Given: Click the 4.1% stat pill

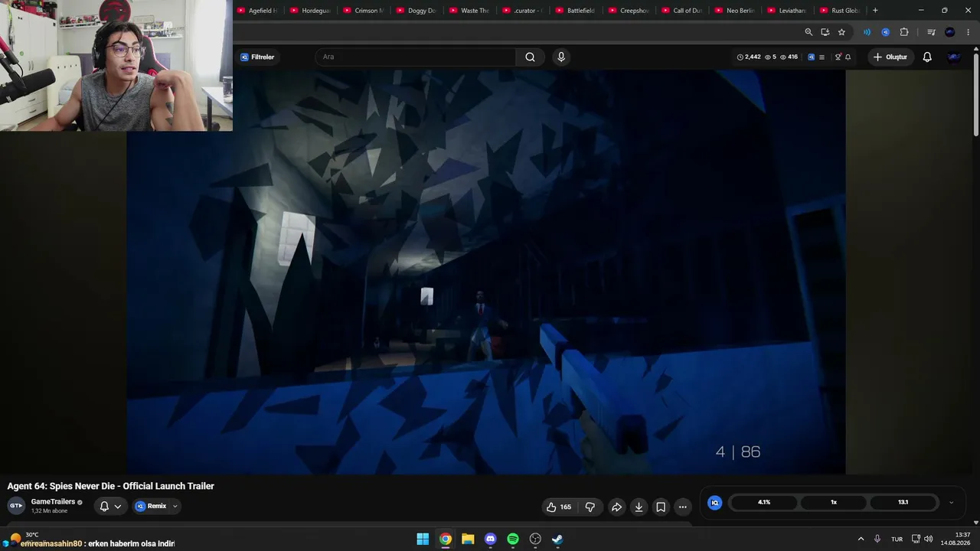Looking at the screenshot, I should click(x=764, y=502).
